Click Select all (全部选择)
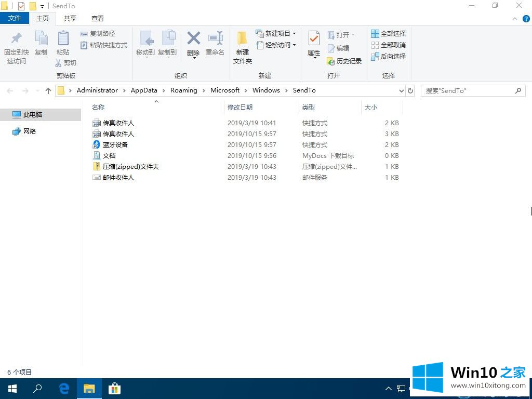532x399 pixels. pyautogui.click(x=388, y=34)
